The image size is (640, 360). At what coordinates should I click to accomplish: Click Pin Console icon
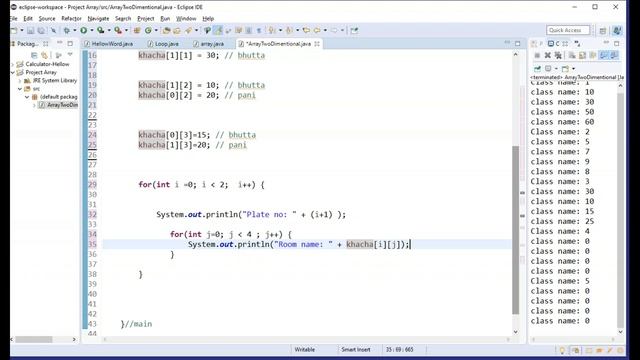coord(538,69)
